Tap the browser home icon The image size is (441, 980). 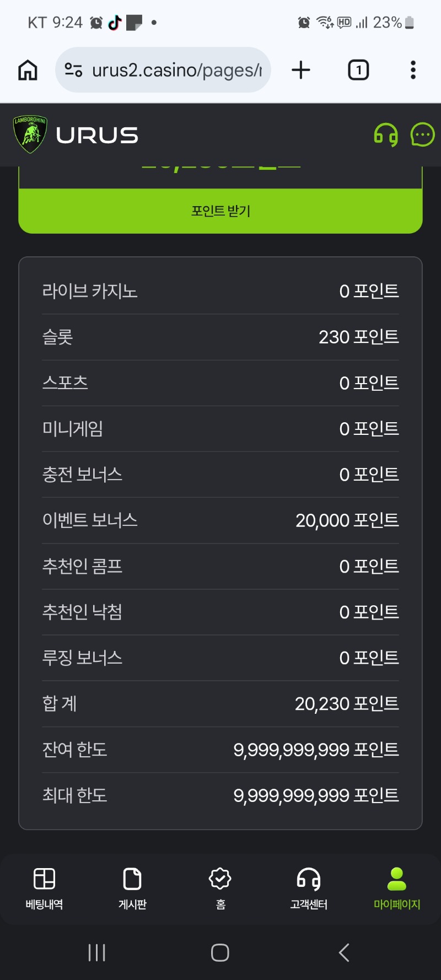click(x=28, y=71)
